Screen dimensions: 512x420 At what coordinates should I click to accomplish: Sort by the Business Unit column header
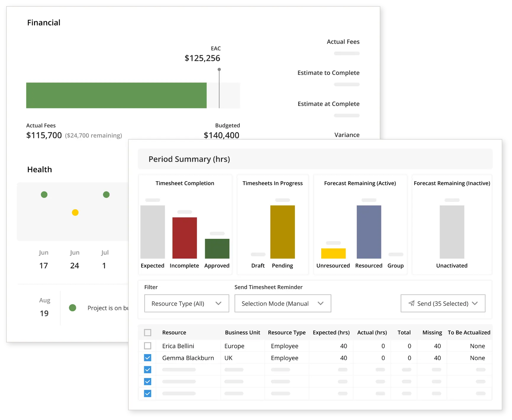pyautogui.click(x=243, y=333)
